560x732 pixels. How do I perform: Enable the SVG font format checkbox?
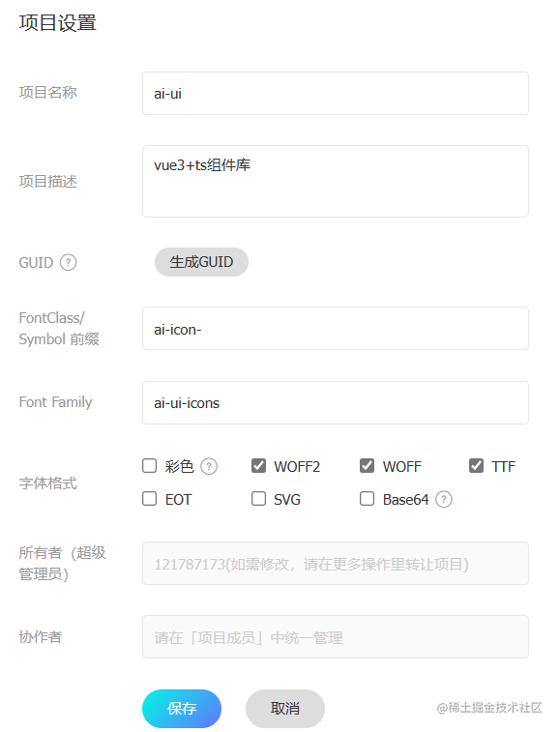[x=258, y=499]
